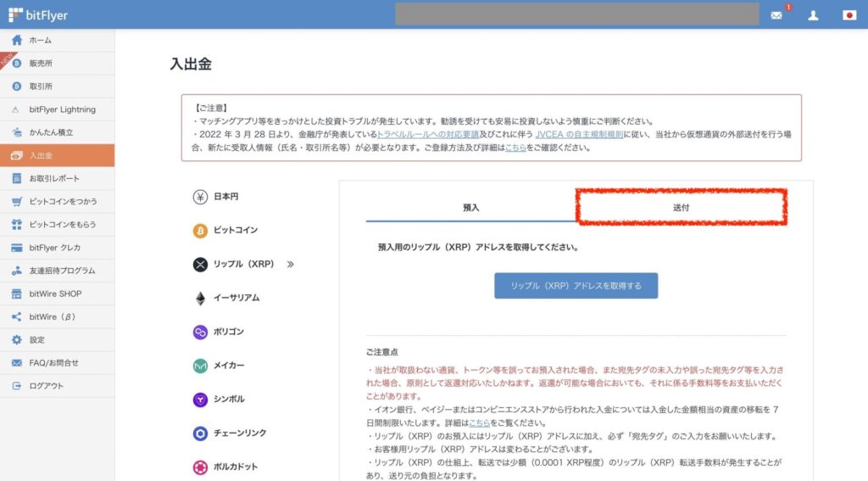
Task: Open かんたん積立 from the sidebar
Action: [x=58, y=132]
